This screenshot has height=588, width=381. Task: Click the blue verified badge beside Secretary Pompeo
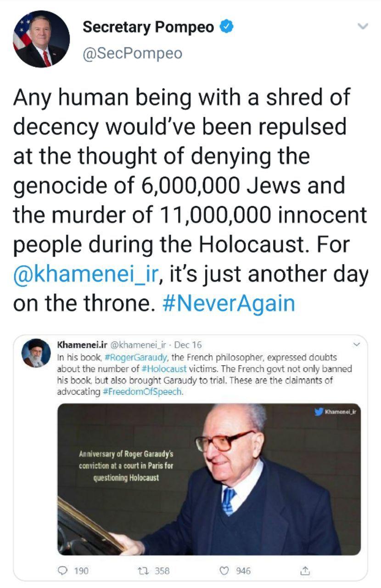click(225, 27)
